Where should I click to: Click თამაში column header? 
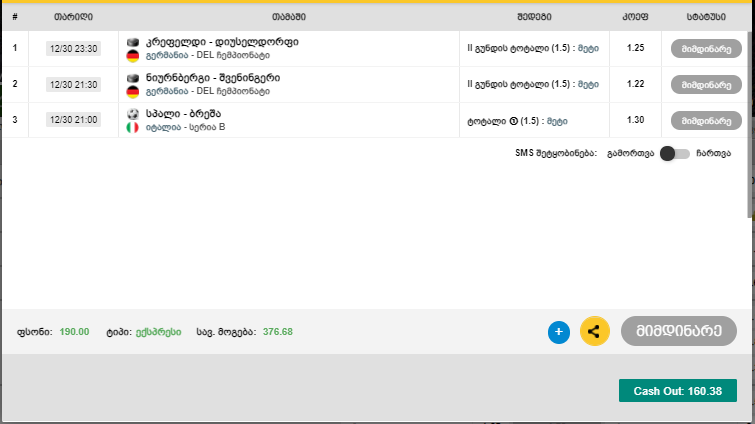point(288,17)
